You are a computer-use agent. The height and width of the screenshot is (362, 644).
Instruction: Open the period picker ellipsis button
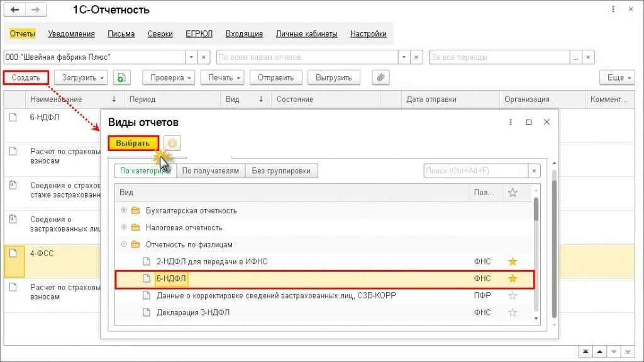pos(576,57)
